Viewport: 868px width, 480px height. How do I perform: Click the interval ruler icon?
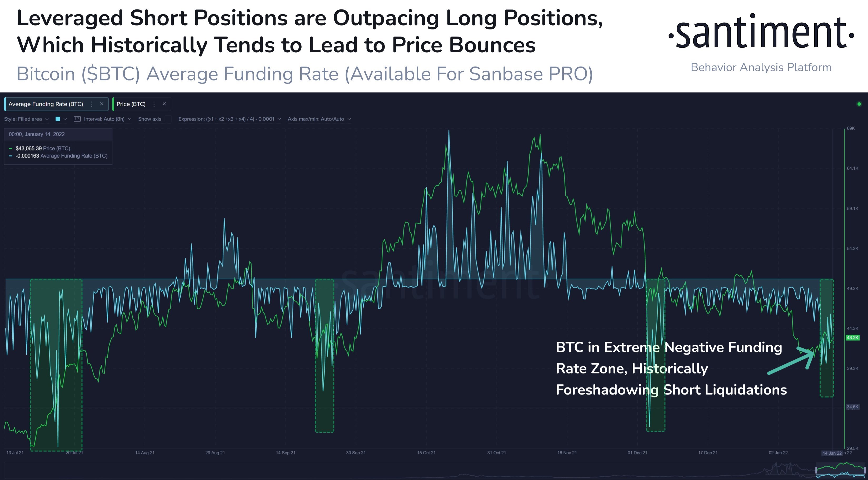point(77,119)
